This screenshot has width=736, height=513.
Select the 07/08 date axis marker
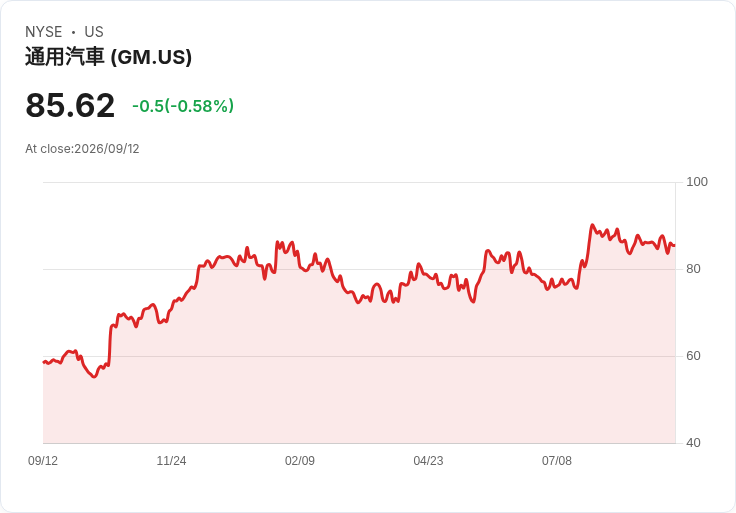click(557, 461)
